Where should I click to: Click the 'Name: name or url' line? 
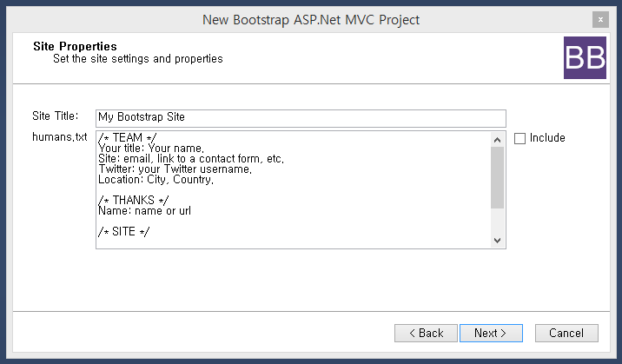145,211
